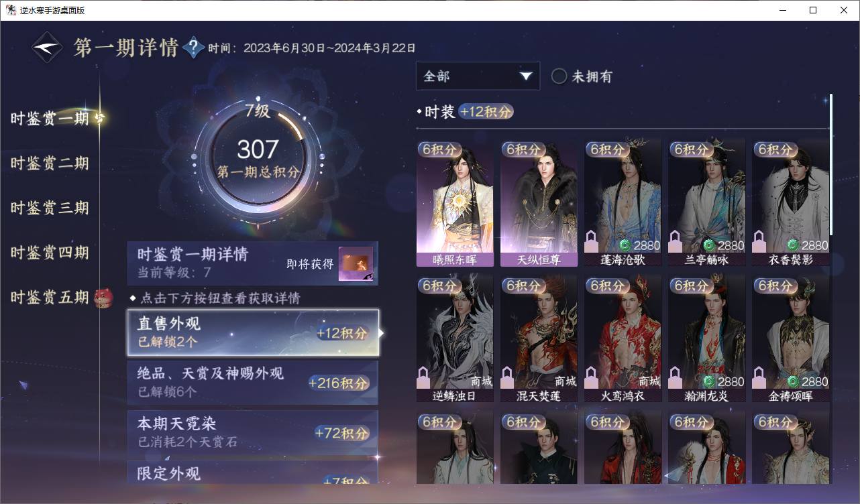The height and width of the screenshot is (504, 860).
Task: Open the 全部 filter dropdown
Action: point(478,76)
